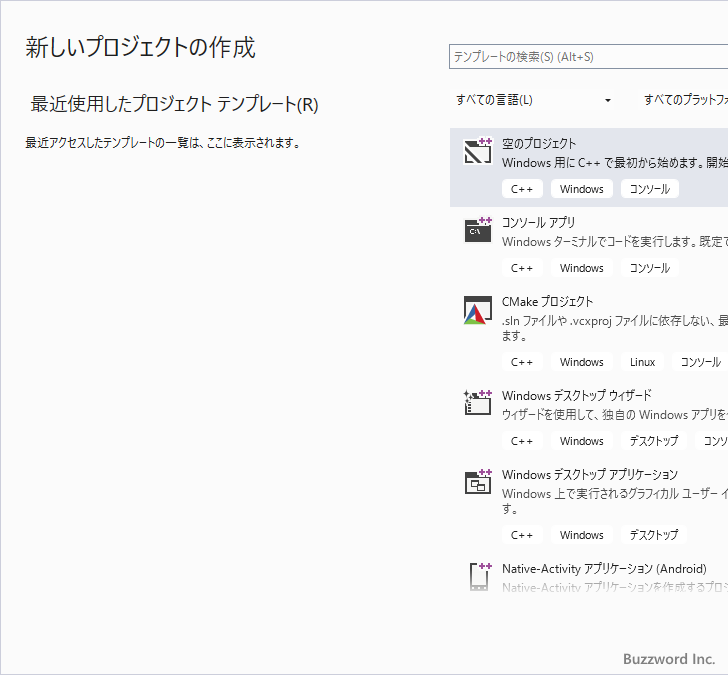728x675 pixels.
Task: Click description text 'Windows 用に C++ で最初から始めます'
Action: (x=603, y=163)
